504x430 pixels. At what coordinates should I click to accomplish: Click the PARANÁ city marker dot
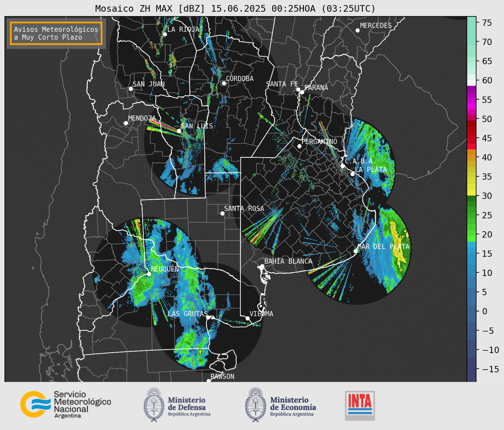click(x=302, y=92)
